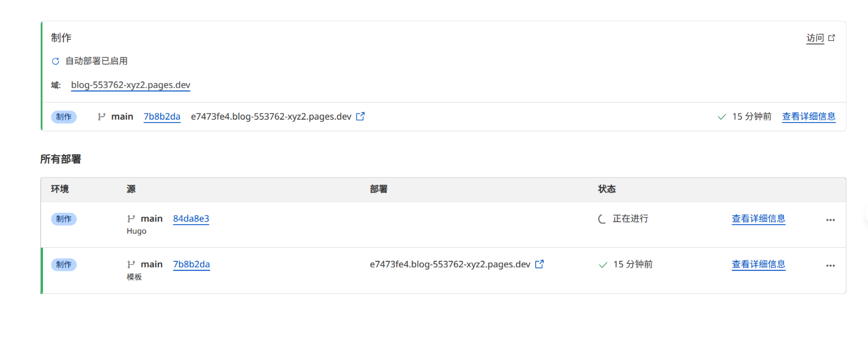
Task: Click 查看详细信息 in the 模板 deployment row
Action: (x=758, y=264)
